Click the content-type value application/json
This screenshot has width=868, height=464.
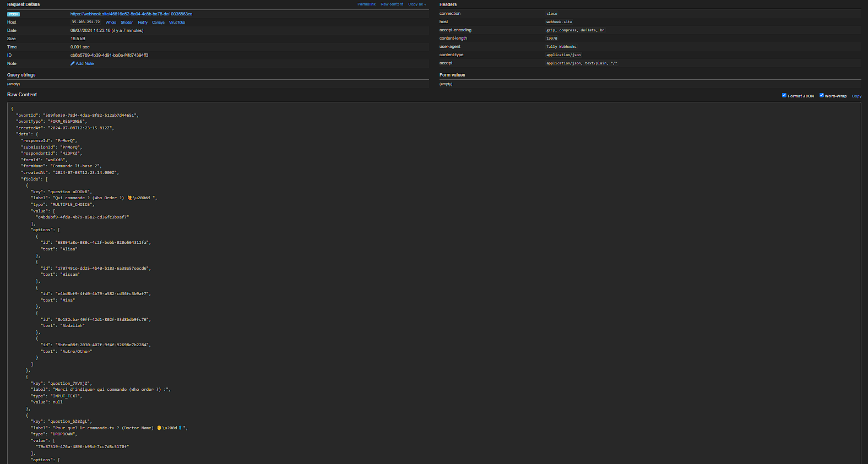click(563, 55)
